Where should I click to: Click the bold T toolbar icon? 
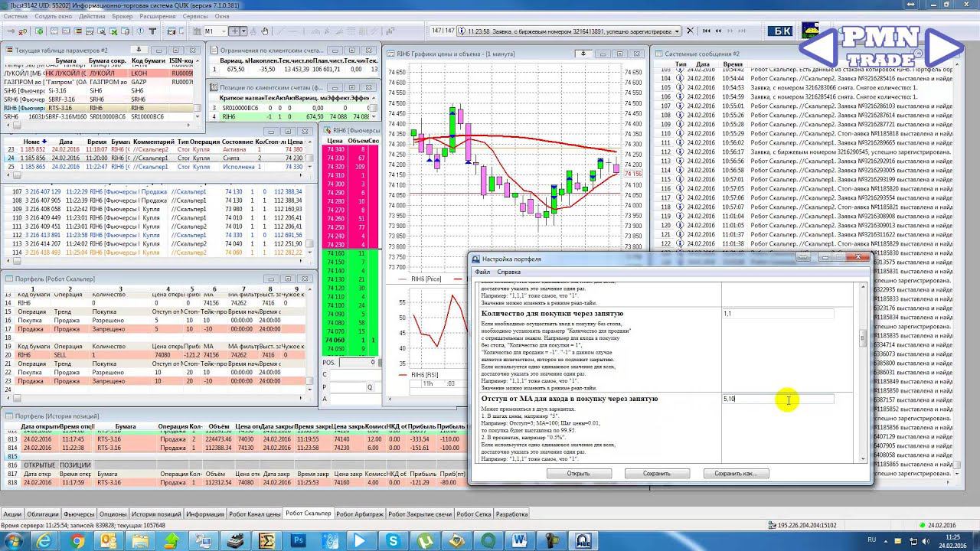[x=152, y=31]
